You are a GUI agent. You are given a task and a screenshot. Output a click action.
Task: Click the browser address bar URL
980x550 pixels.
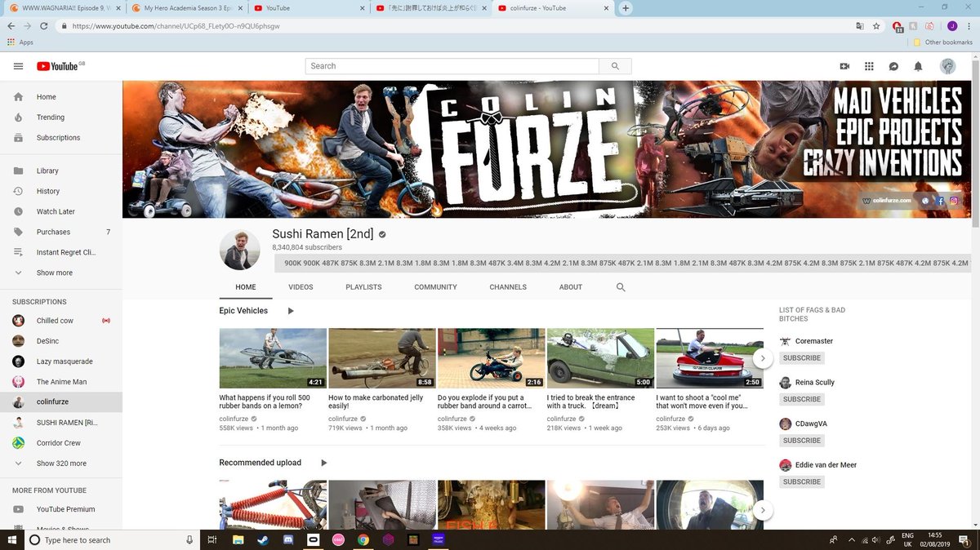pos(176,26)
